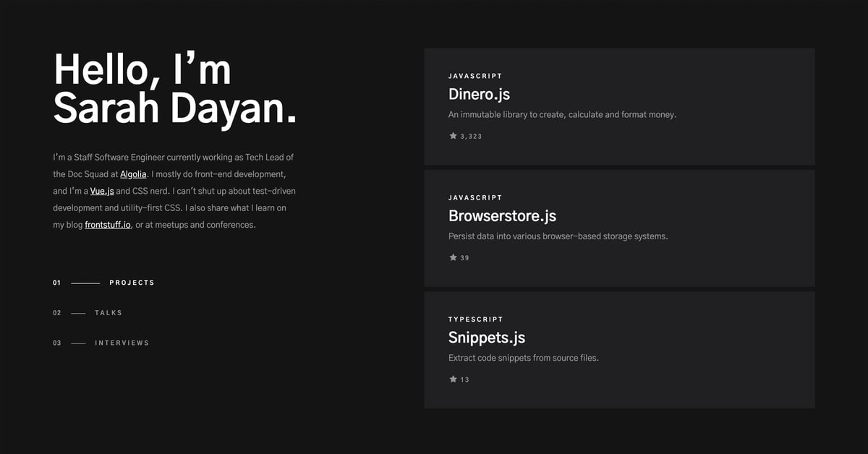Open the Dinero.js project card

coord(618,106)
